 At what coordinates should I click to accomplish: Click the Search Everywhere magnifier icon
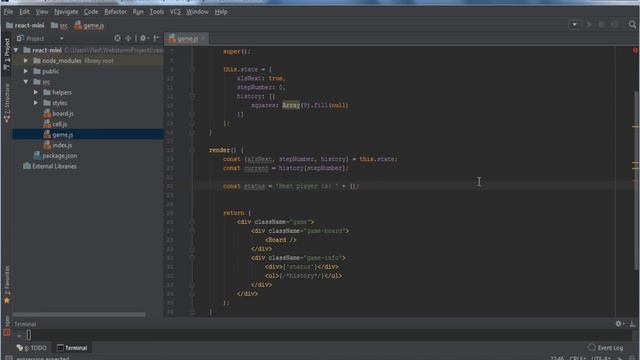pyautogui.click(x=632, y=24)
